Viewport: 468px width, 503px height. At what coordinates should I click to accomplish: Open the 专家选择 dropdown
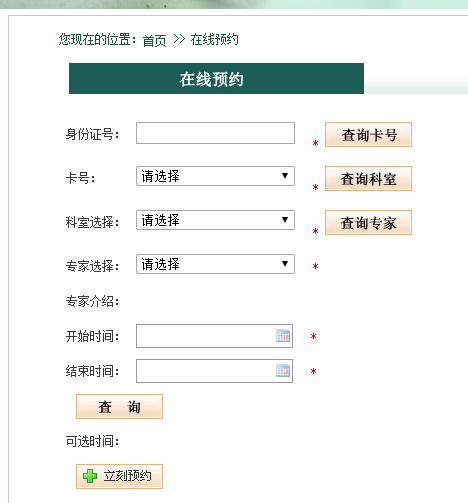pos(215,264)
